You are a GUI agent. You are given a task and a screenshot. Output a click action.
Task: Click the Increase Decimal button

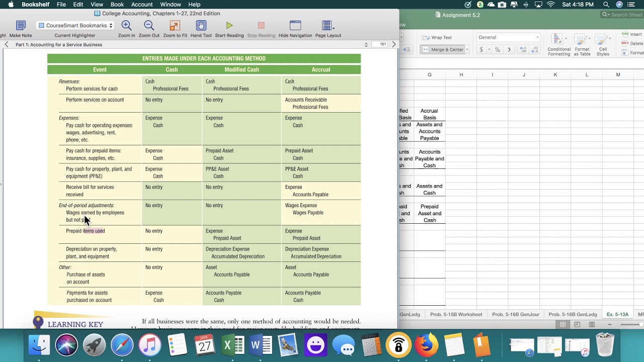tap(523, 49)
